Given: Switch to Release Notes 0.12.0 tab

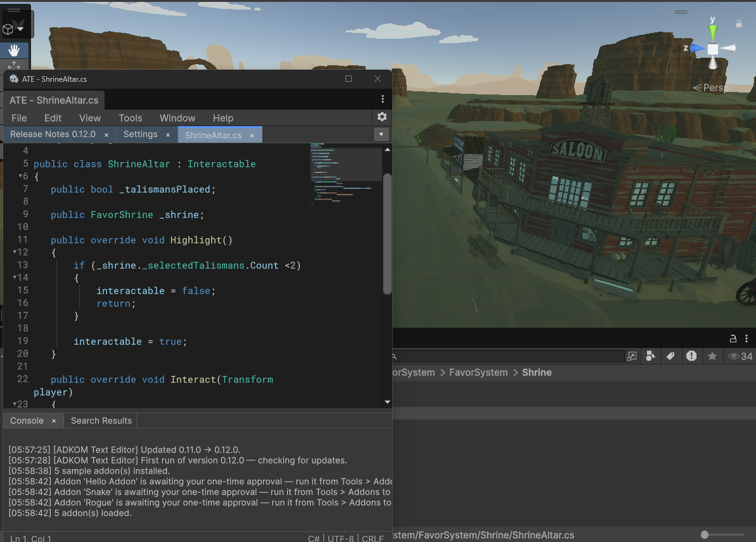Looking at the screenshot, I should [53, 134].
